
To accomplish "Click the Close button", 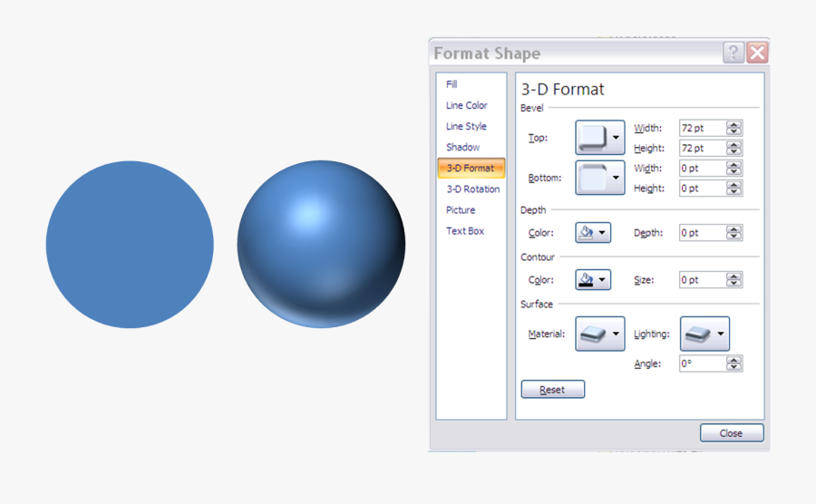I will coord(732,432).
